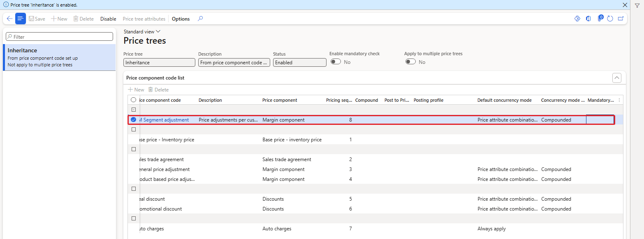Viewport: 644px width, 239px height.
Task: Open the filter funnel pane icon
Action: pos(637,5)
